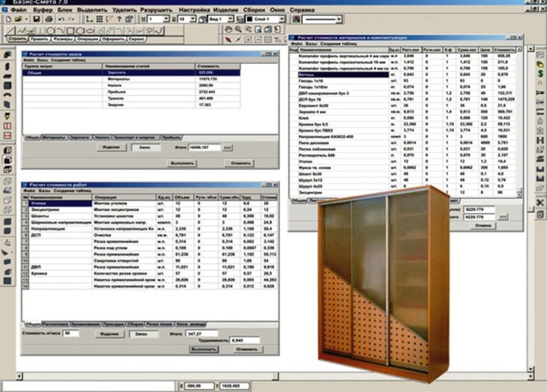Expand the line style dropdown
Image resolution: width=547 pixels, height=392 pixels.
(338, 19)
